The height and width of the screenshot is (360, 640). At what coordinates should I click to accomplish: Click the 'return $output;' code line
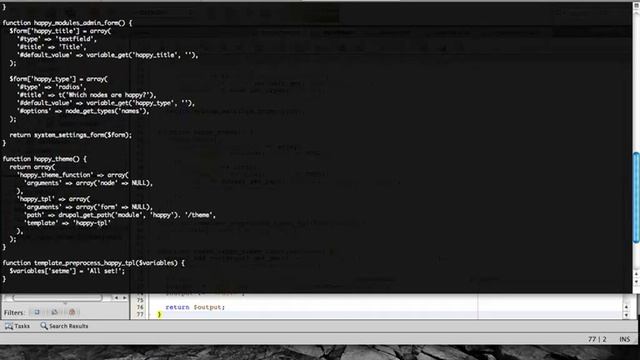point(195,307)
